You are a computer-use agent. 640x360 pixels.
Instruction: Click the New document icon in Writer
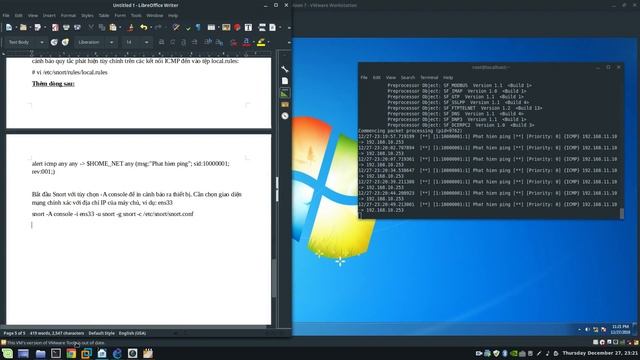coord(9,27)
